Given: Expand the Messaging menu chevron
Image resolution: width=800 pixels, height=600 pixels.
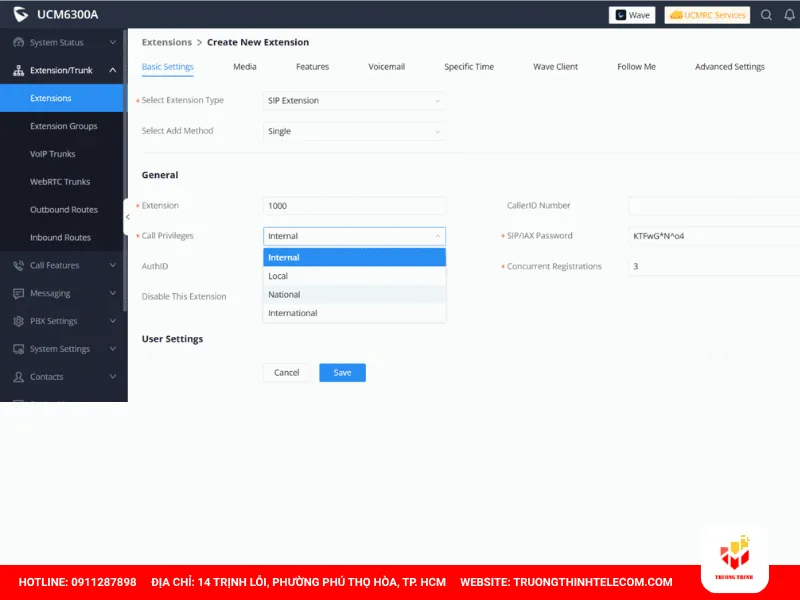Looking at the screenshot, I should pyautogui.click(x=113, y=293).
